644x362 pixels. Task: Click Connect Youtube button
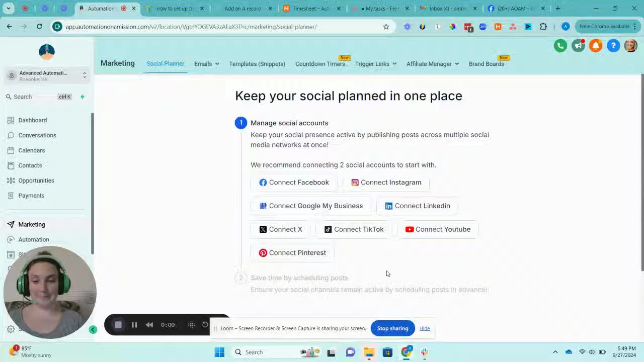click(438, 229)
